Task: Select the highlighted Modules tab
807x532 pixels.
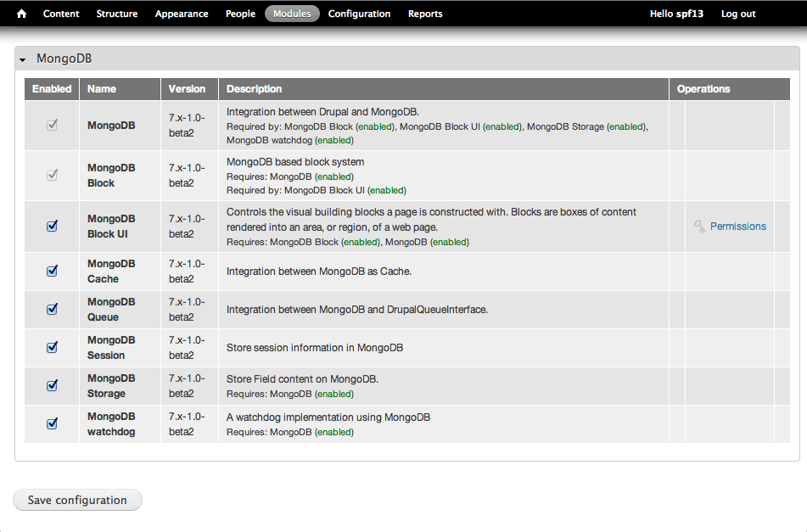Action: (x=291, y=14)
